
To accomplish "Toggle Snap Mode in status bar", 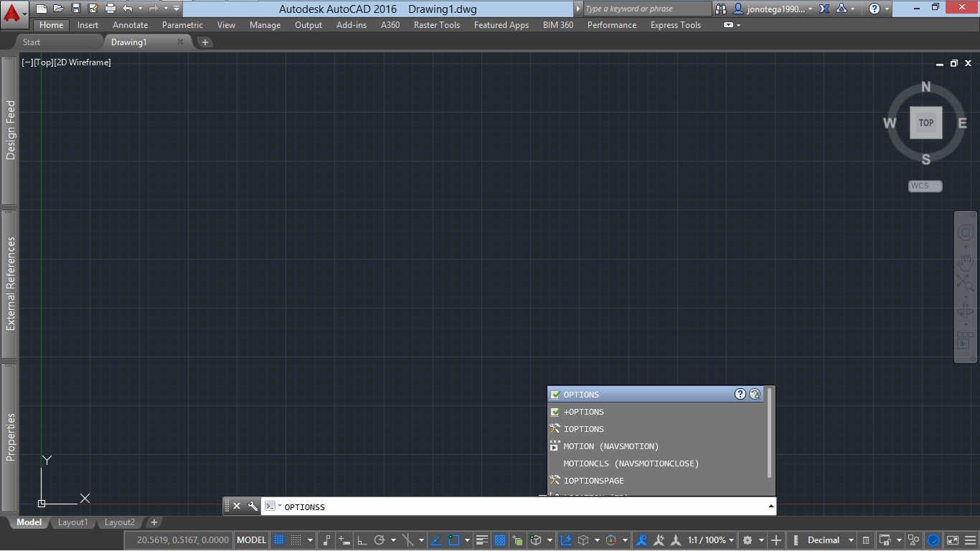I will (296, 540).
